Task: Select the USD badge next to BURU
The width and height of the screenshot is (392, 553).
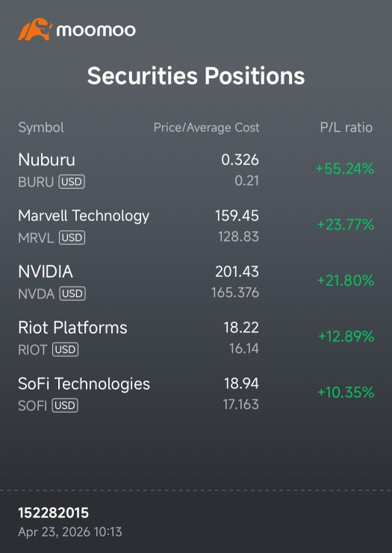Action: [x=72, y=182]
